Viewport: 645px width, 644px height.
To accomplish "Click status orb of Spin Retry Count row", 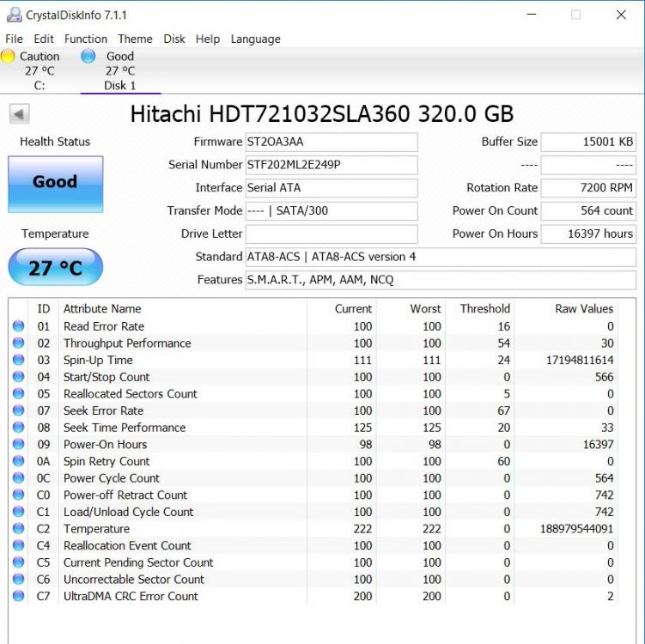I will 19,461.
